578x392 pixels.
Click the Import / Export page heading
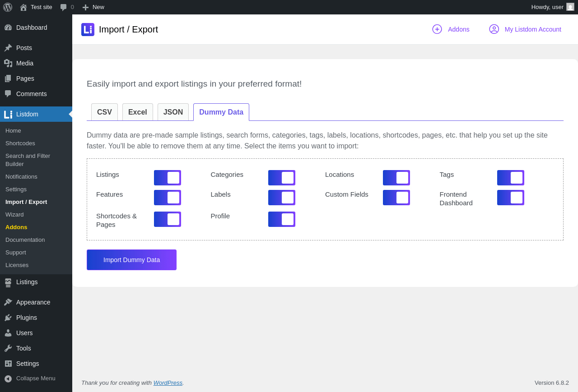tap(128, 29)
